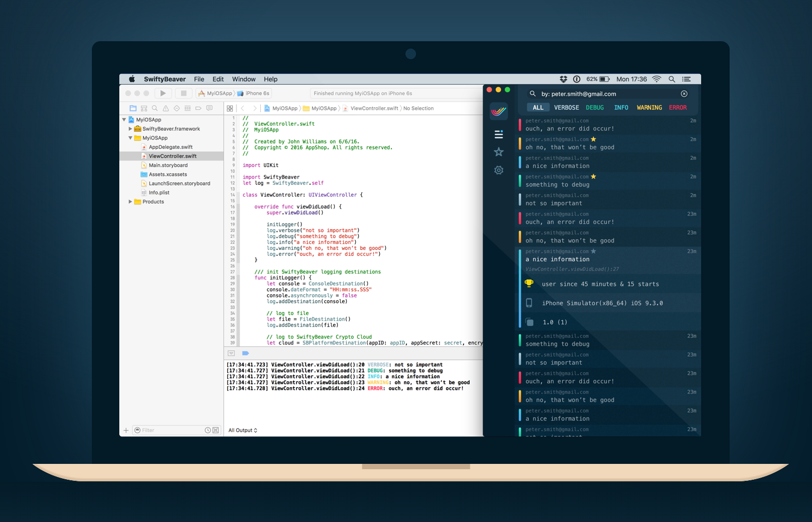Go back with the editor's left chevron

pyautogui.click(x=243, y=108)
